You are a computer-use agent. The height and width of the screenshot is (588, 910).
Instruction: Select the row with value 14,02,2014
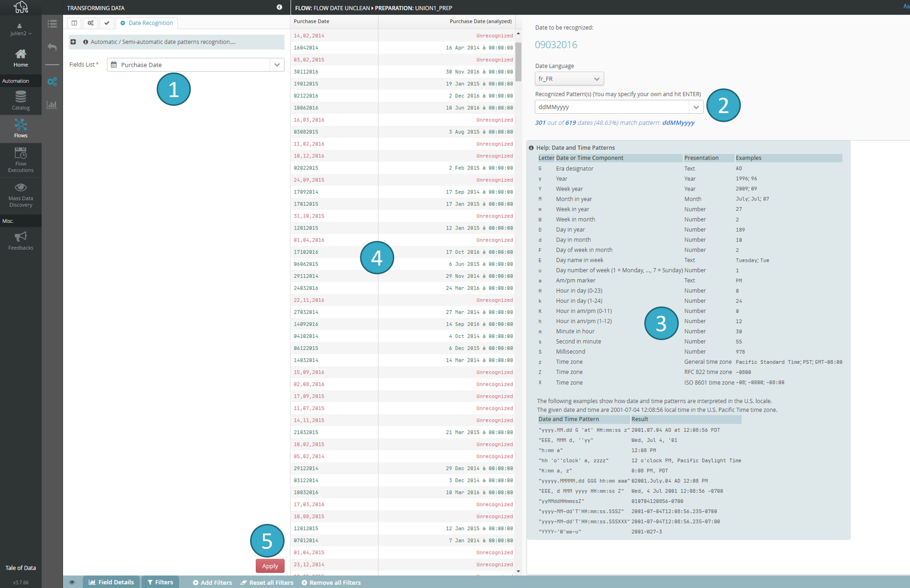tap(403, 36)
